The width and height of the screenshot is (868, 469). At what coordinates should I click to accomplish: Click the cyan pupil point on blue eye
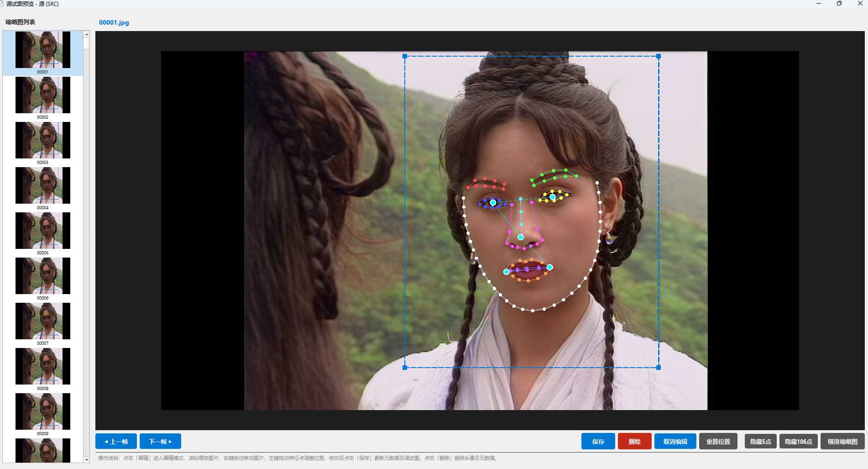click(x=493, y=202)
